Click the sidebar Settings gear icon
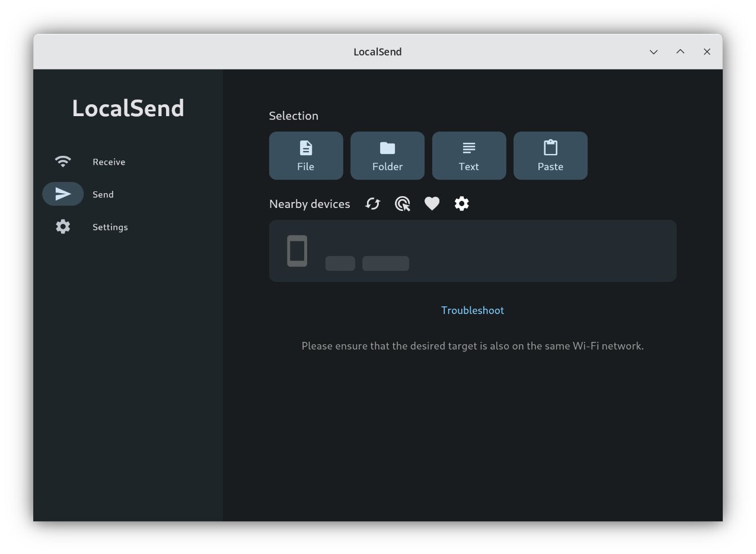Screen dimensions: 756x554 pyautogui.click(x=63, y=227)
